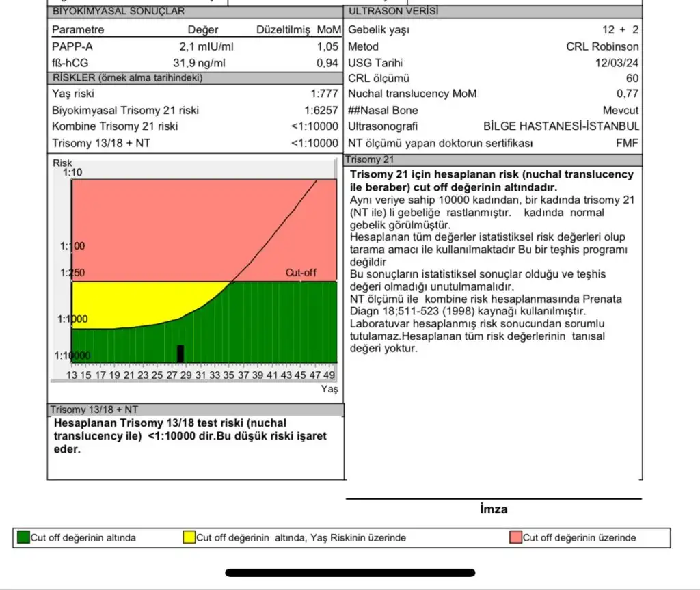Click the USG Tarihi date 12/03/24
This screenshot has width=700, height=590.
click(x=617, y=63)
